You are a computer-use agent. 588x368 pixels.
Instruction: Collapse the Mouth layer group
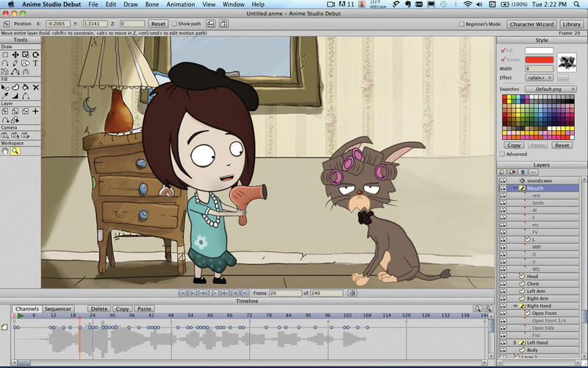[514, 188]
